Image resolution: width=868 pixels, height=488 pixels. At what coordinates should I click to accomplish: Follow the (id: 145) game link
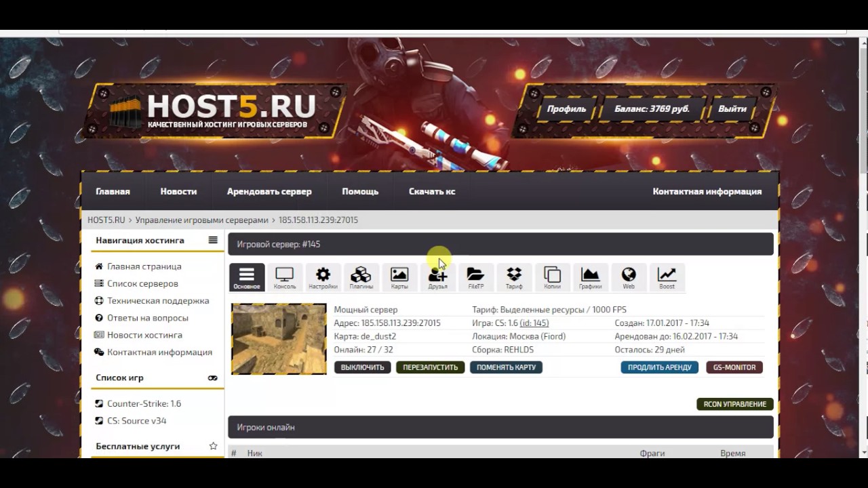534,323
